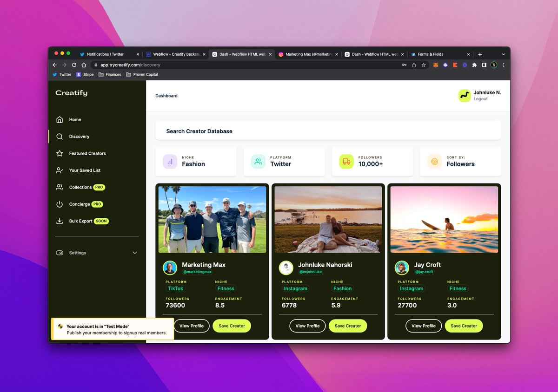Open the Niche Fashion filter dropdown

tap(196, 162)
